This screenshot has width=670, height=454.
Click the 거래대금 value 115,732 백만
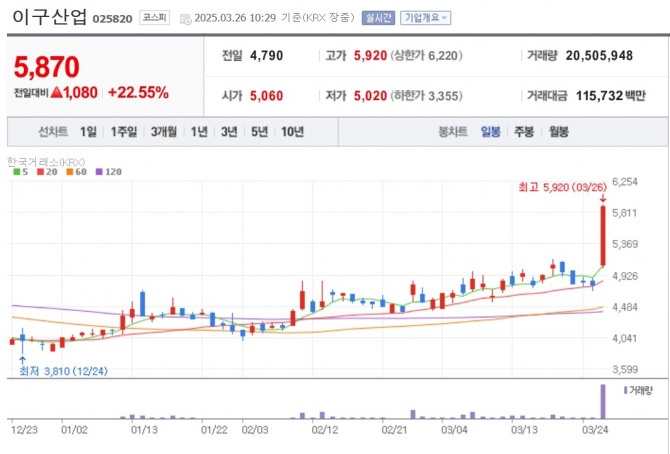click(611, 96)
